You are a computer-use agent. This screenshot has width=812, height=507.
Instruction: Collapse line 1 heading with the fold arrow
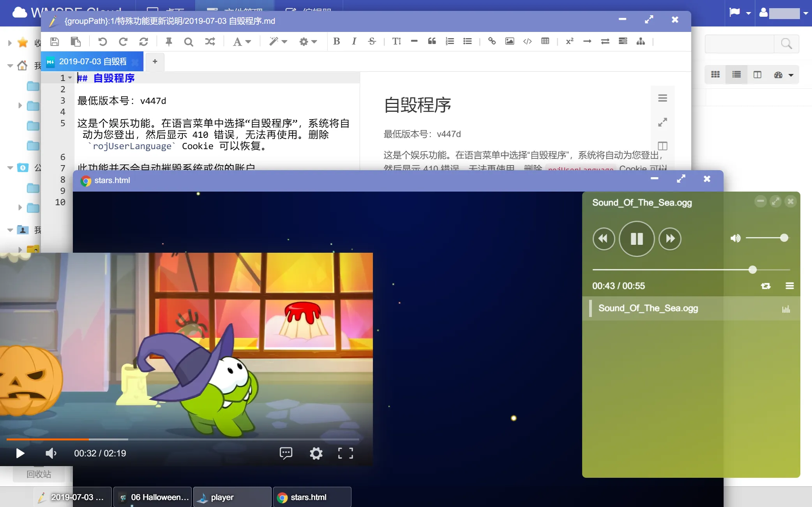pyautogui.click(x=70, y=78)
